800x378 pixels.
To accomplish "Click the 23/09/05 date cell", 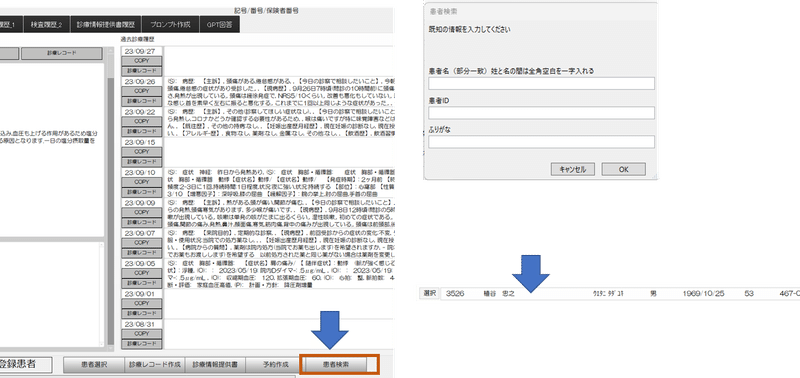I will pyautogui.click(x=141, y=263).
